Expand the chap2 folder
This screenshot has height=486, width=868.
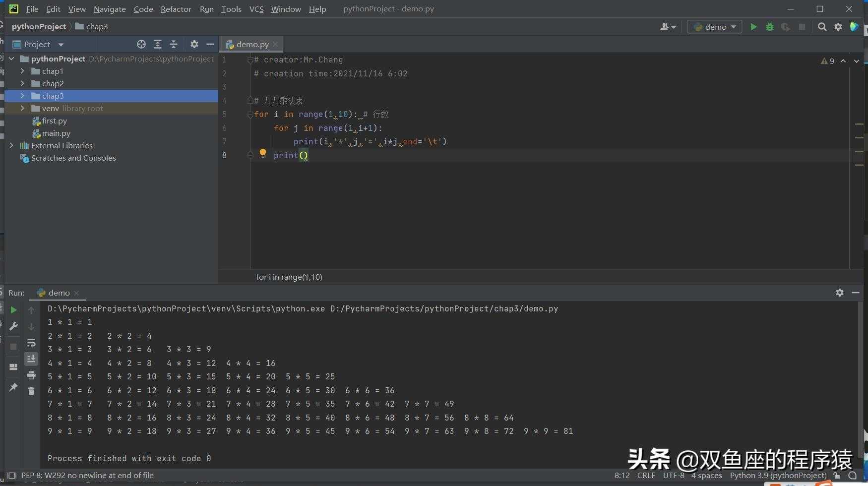pos(22,83)
